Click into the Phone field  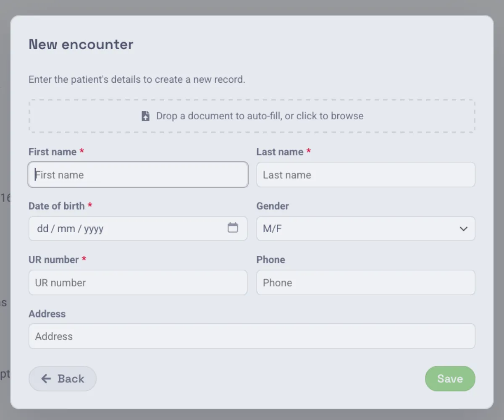point(366,282)
